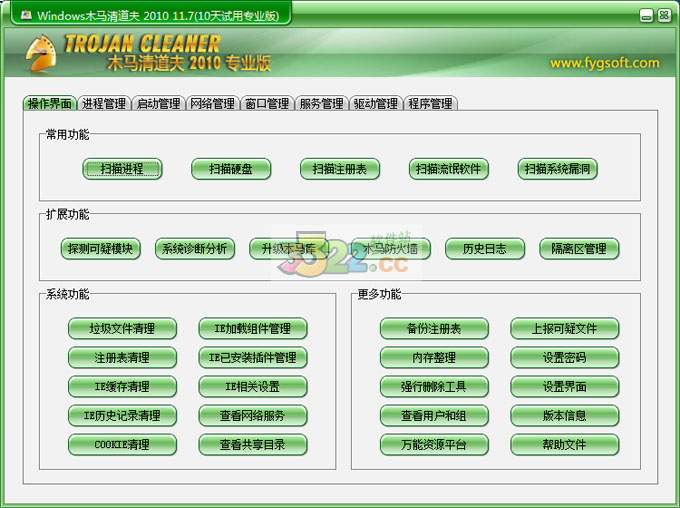Open IE已安装插件管理
This screenshot has width=680, height=508.
[253, 357]
